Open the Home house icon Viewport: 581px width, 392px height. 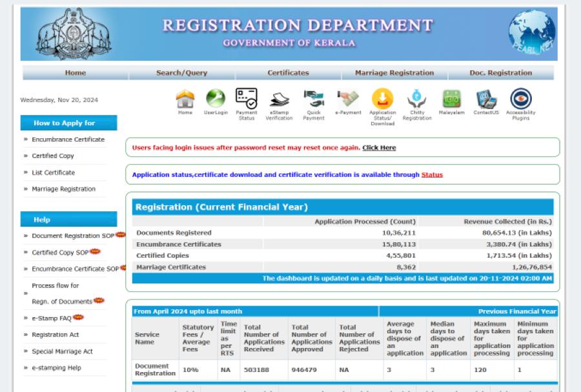click(185, 99)
